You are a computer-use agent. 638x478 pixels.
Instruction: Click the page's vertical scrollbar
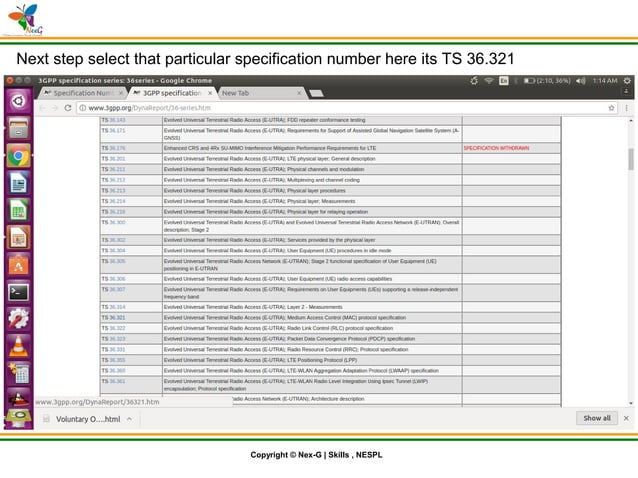(631, 160)
